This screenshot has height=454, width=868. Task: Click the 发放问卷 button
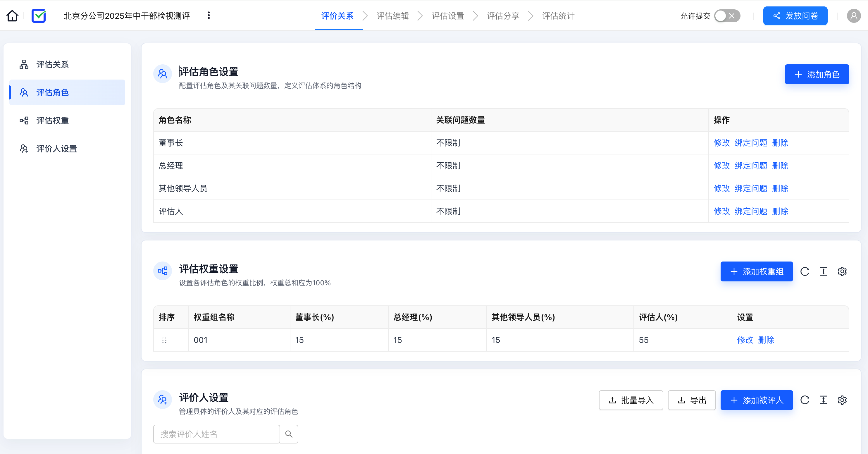pyautogui.click(x=795, y=16)
